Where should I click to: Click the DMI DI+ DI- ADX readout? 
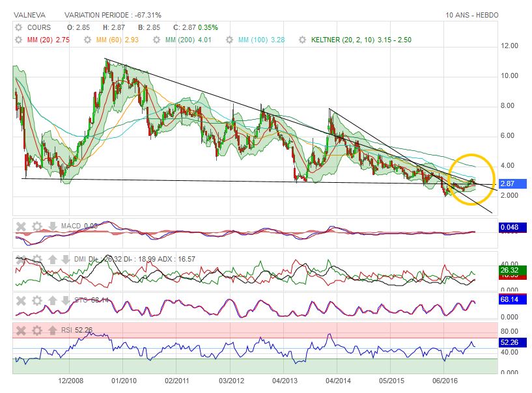coord(135,260)
